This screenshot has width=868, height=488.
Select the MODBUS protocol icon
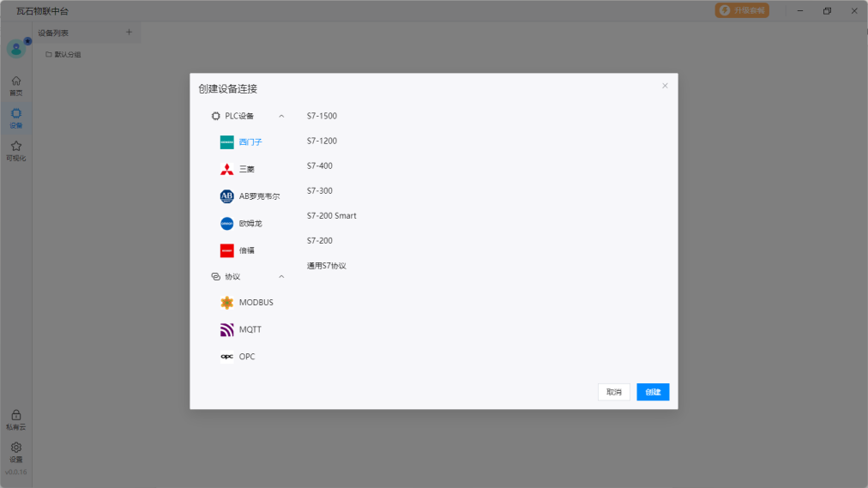click(x=226, y=303)
